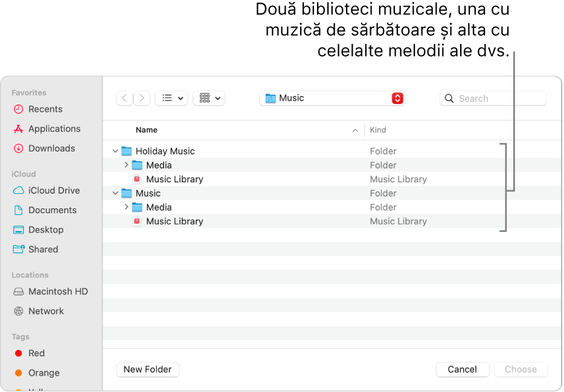564x392 pixels.
Task: Click the Music Library file icon under Holiday Music
Action: click(x=136, y=179)
